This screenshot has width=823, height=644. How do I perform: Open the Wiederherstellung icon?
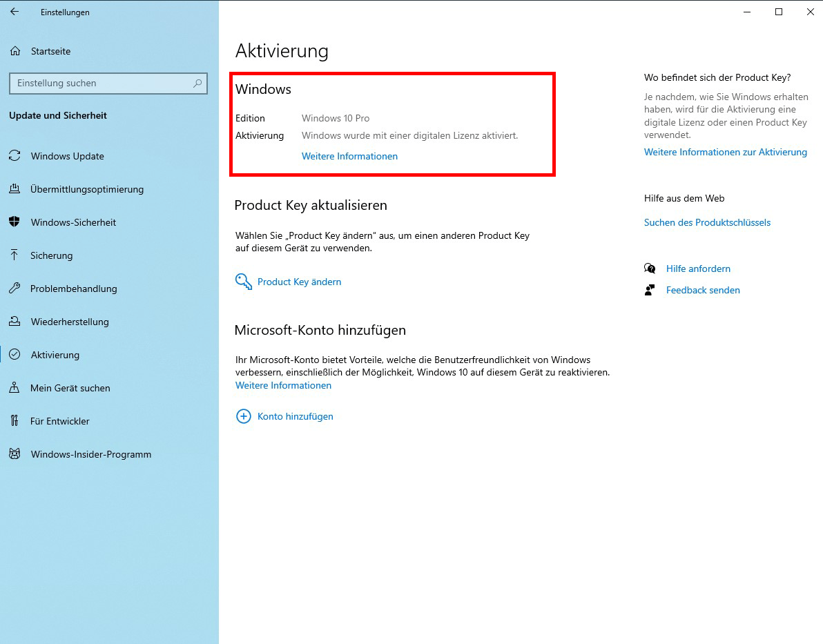14,321
